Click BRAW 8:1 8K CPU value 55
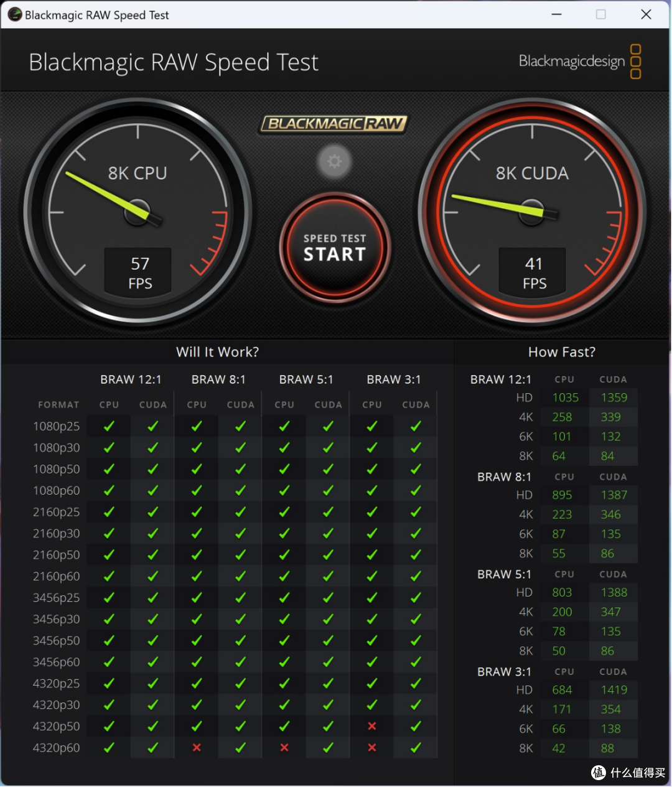This screenshot has height=787, width=672. click(559, 554)
